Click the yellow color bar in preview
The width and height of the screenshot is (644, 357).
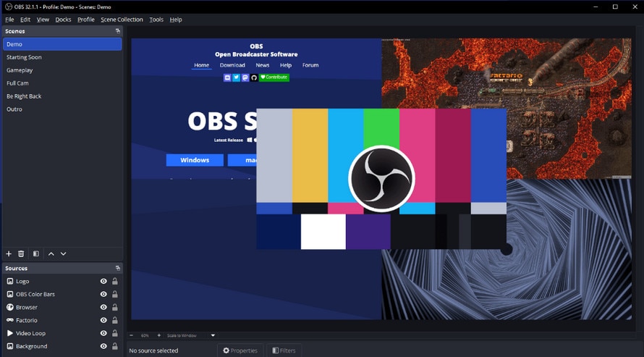tap(310, 155)
